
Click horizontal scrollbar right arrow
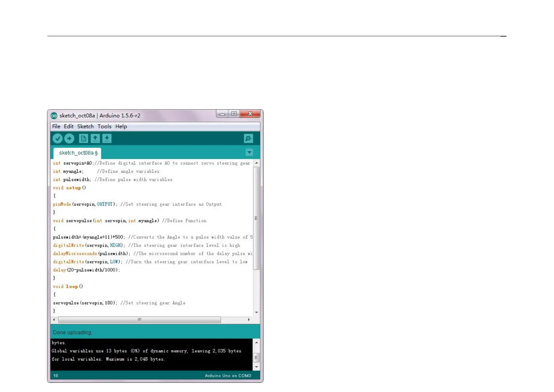249,320
